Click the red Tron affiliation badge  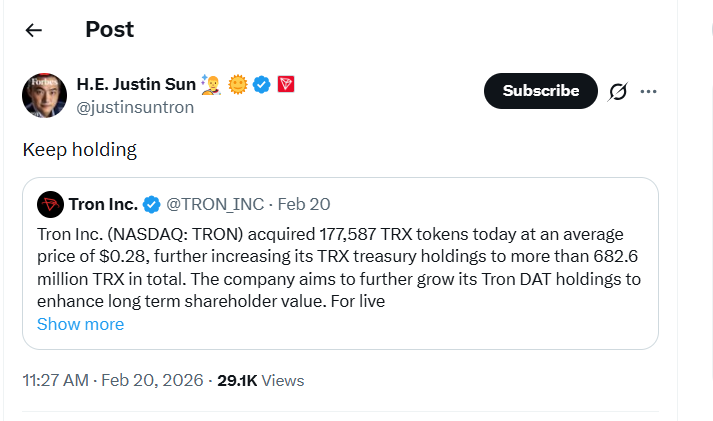285,84
